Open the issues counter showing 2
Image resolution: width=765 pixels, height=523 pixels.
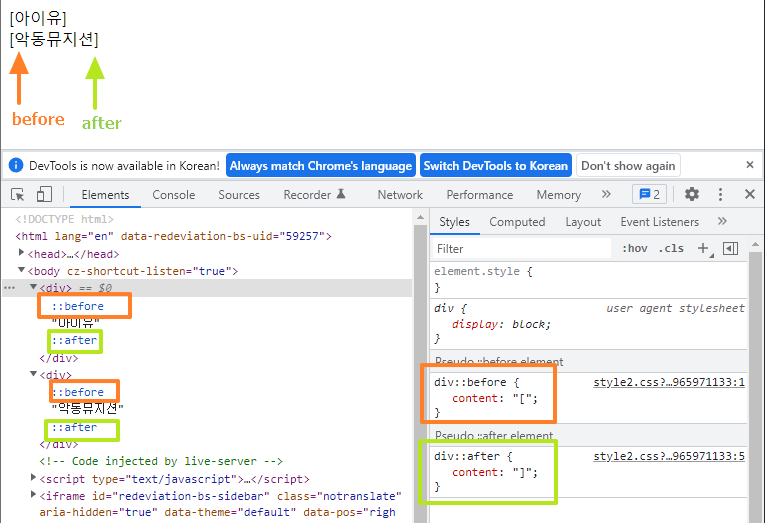point(649,194)
